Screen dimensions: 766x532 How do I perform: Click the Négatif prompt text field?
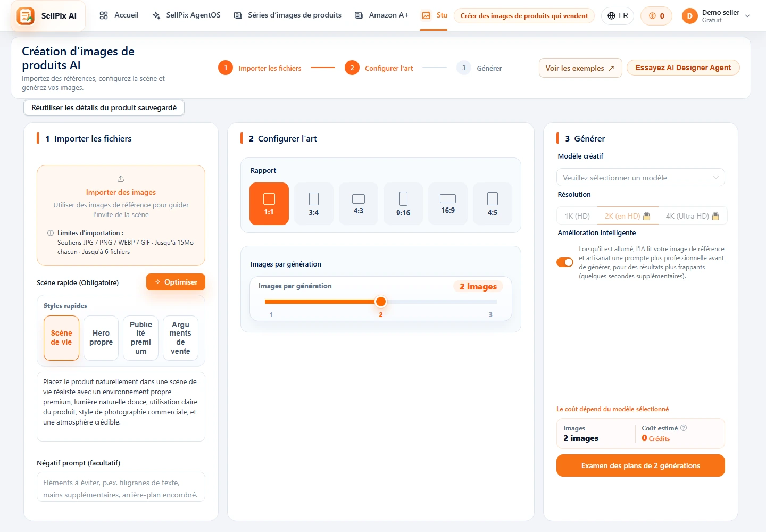(x=121, y=487)
